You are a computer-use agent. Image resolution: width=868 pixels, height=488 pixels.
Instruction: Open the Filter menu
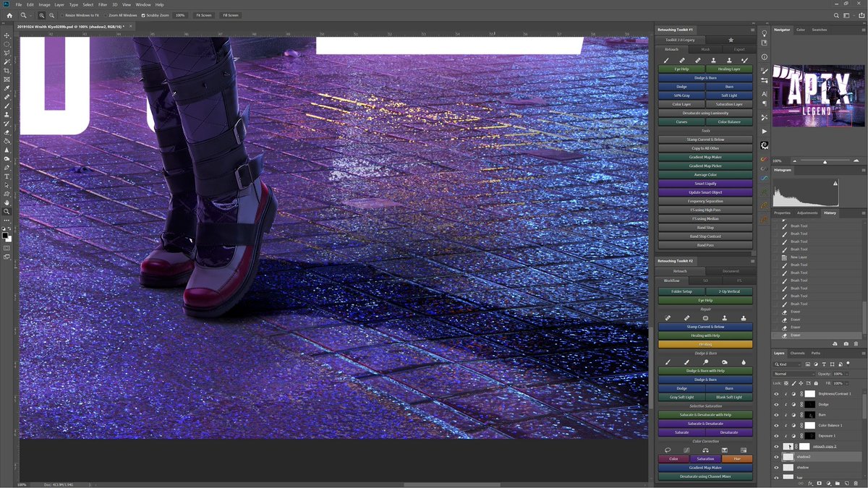[103, 4]
